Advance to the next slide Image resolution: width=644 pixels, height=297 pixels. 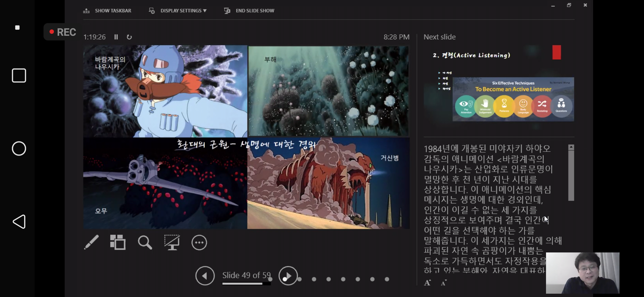pos(288,276)
